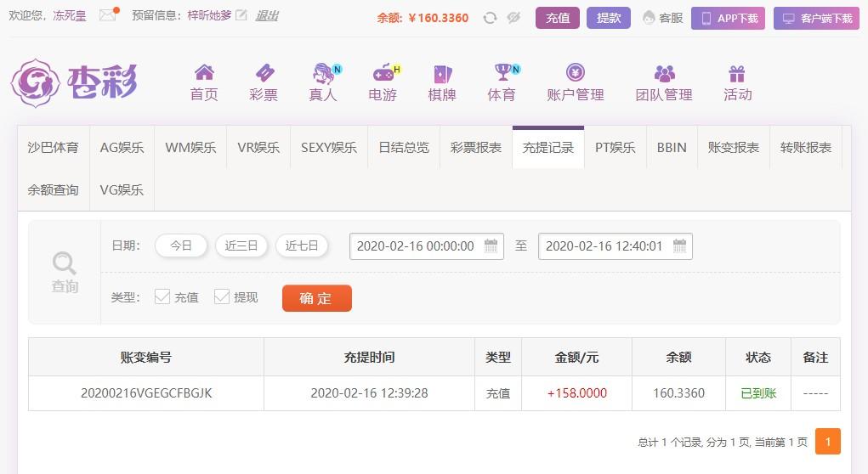Toggle balance visibility eye icon
Image resolution: width=868 pixels, height=474 pixels.
pyautogui.click(x=513, y=18)
